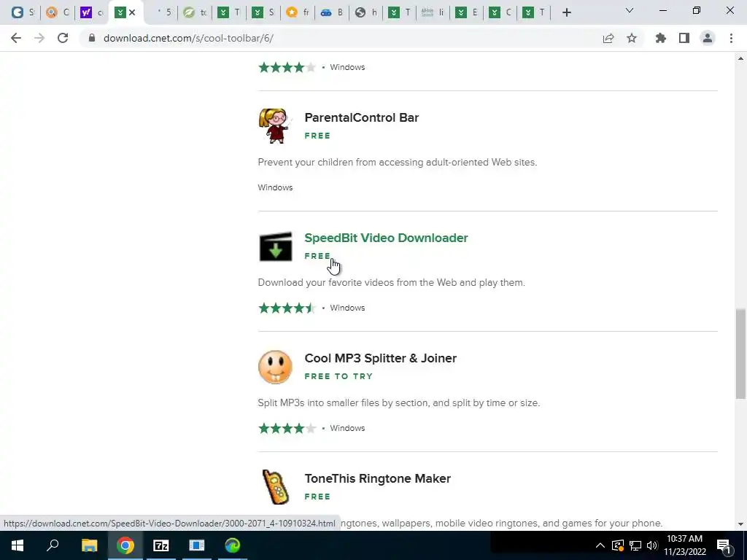Screen dimensions: 747x560
Task: Open the Chrome side panel
Action: tap(684, 38)
